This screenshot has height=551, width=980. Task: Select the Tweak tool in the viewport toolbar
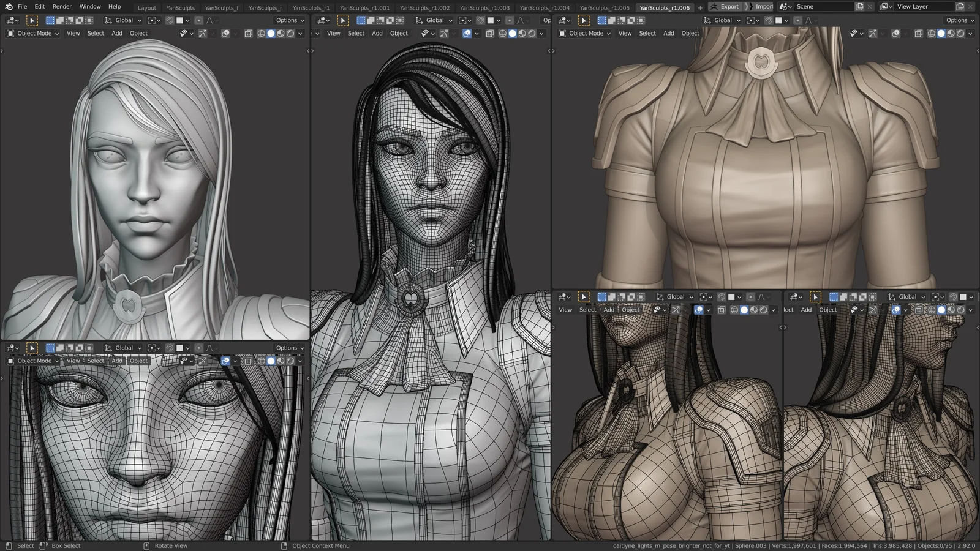click(32, 20)
